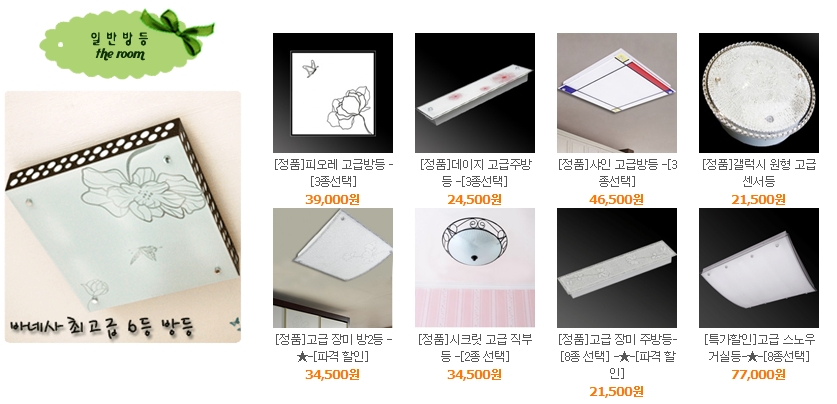Open the [특가할인]고급 스노우 거실등 title link
The height and width of the screenshot is (404, 837).
click(x=759, y=347)
